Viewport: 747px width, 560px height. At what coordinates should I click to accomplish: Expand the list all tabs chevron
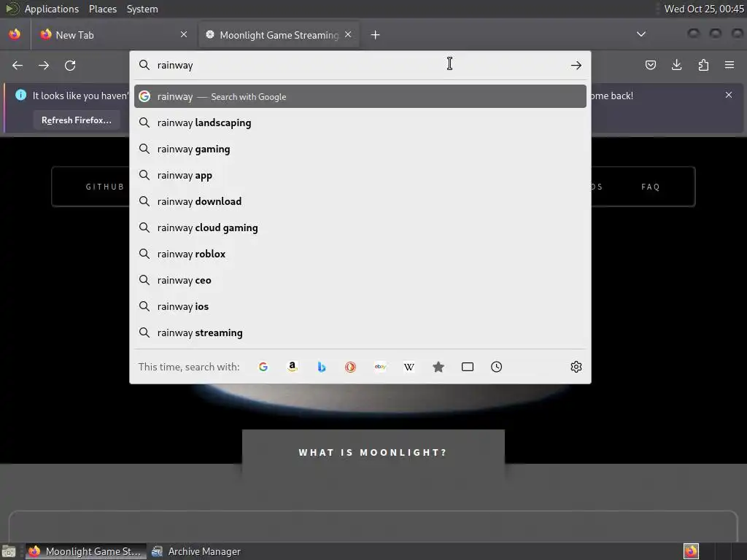(x=641, y=34)
